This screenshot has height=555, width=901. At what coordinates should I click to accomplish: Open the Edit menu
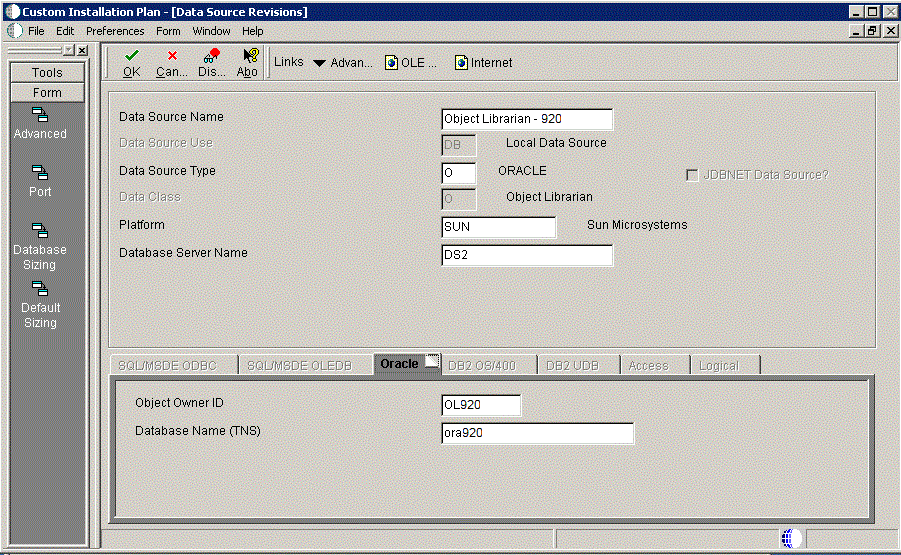[65, 31]
